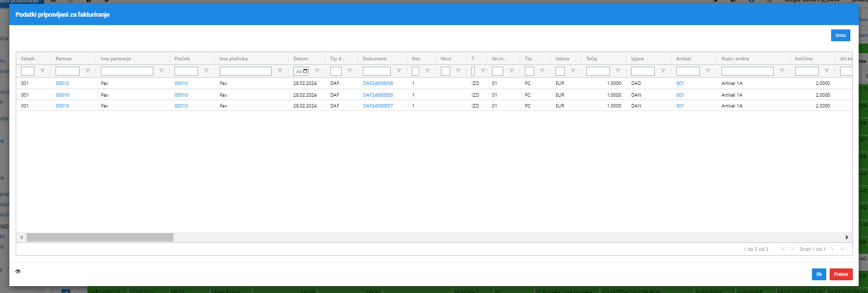This screenshot has height=293, width=868.
Task: Open document link DAF24000057
Action: [378, 106]
